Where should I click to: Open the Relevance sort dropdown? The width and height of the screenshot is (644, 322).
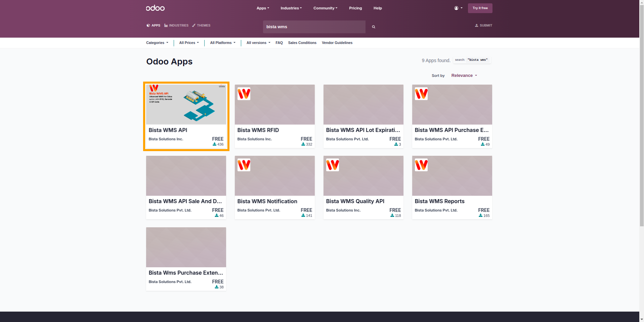[464, 76]
